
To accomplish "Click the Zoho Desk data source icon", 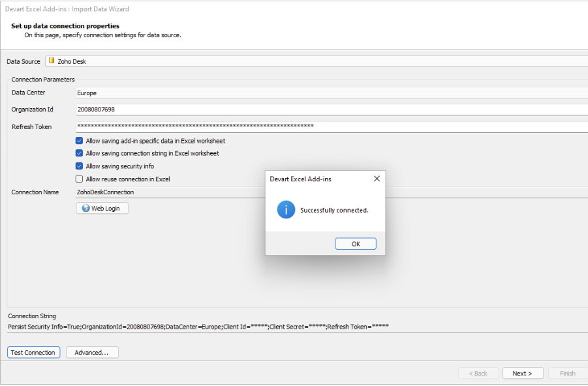I will pyautogui.click(x=51, y=61).
